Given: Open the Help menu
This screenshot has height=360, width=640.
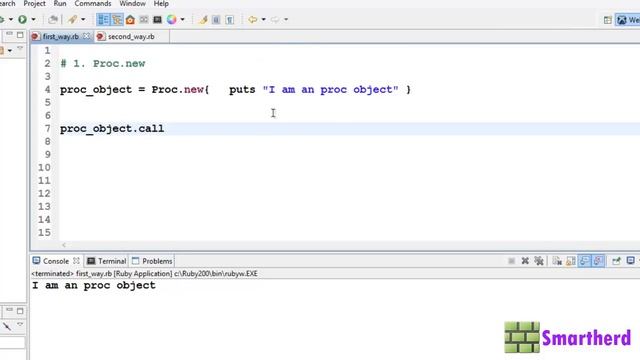Looking at the screenshot, I should pos(161,4).
